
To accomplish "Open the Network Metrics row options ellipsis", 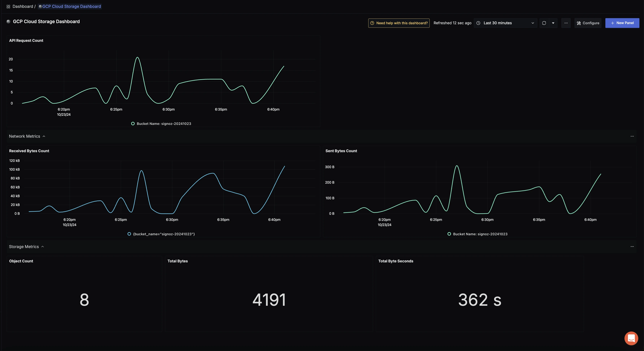I will [x=632, y=136].
